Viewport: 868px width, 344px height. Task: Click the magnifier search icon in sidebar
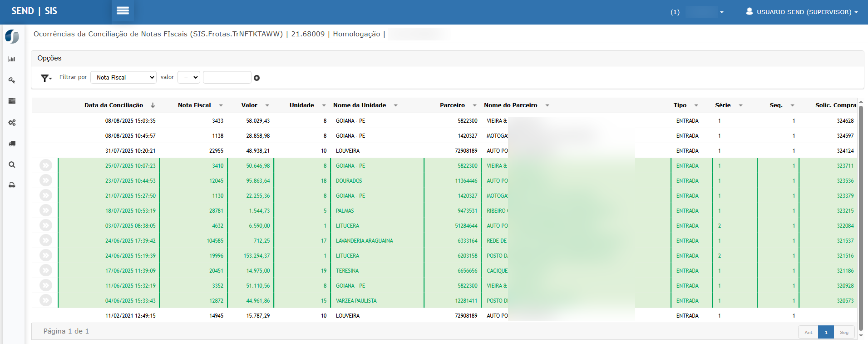(x=12, y=165)
